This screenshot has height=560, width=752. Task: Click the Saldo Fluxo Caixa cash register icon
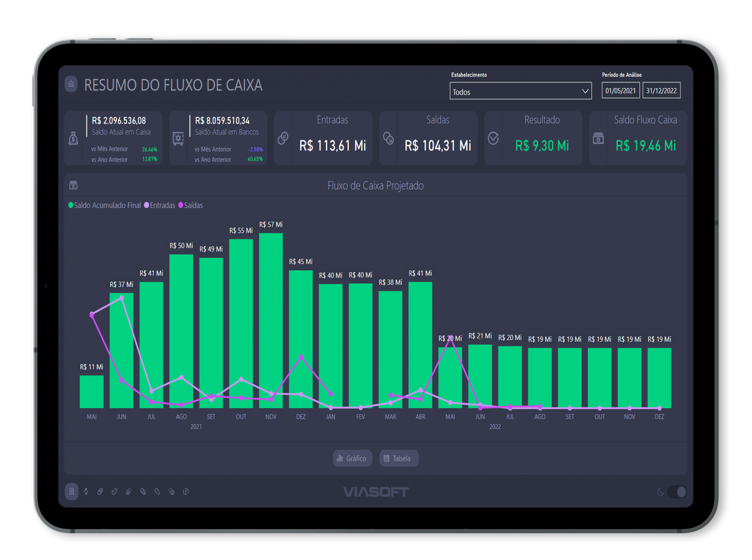pos(598,138)
